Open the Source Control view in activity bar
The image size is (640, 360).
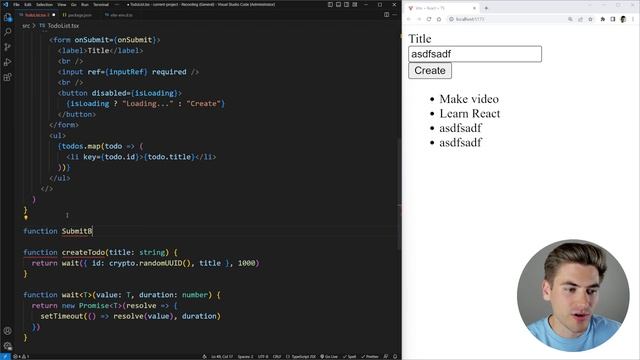tap(7, 47)
